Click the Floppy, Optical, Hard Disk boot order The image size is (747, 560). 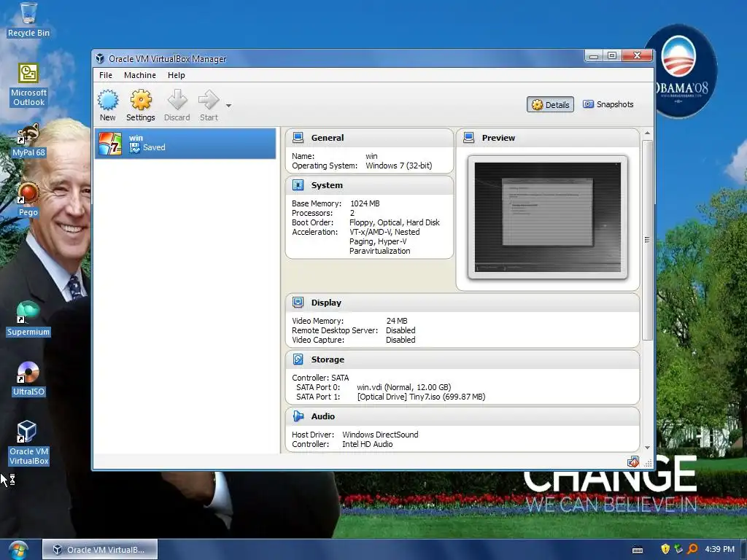395,222
